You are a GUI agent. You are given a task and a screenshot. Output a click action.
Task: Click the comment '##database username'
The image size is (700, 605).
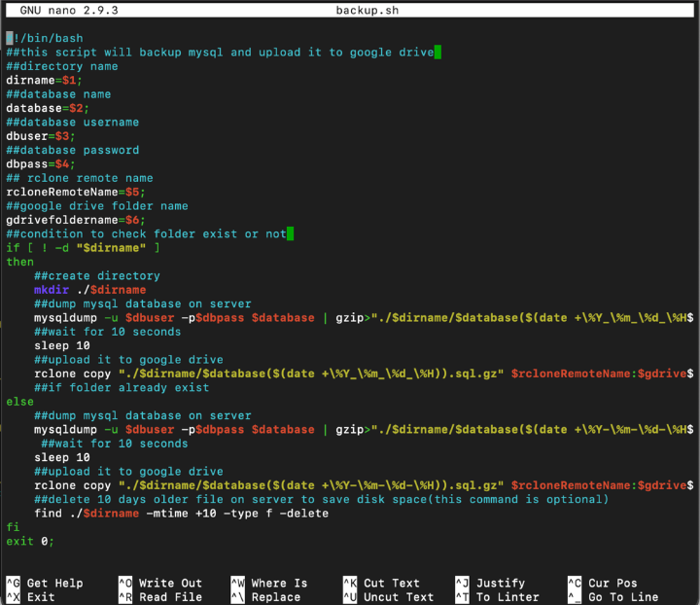73,122
